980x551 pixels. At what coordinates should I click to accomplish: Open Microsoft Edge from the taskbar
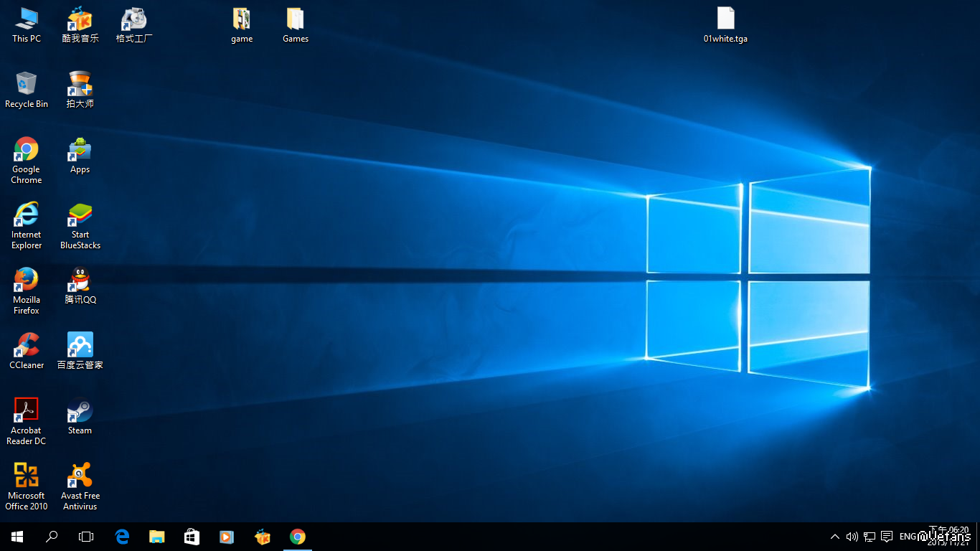point(122,537)
